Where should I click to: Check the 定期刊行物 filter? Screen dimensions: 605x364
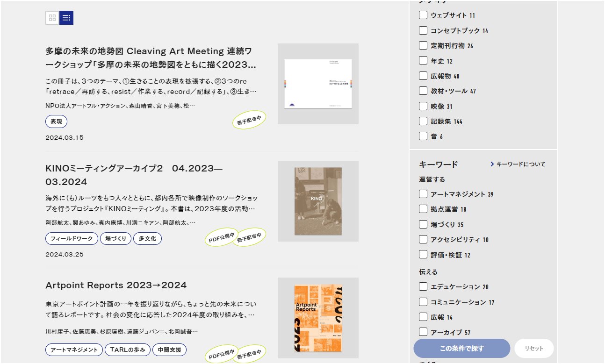pos(423,45)
